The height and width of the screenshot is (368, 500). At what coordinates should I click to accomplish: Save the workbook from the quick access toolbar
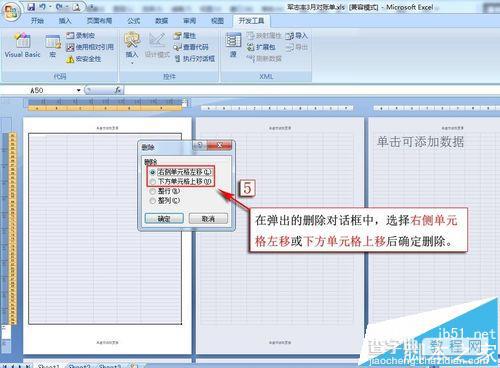(x=31, y=7)
